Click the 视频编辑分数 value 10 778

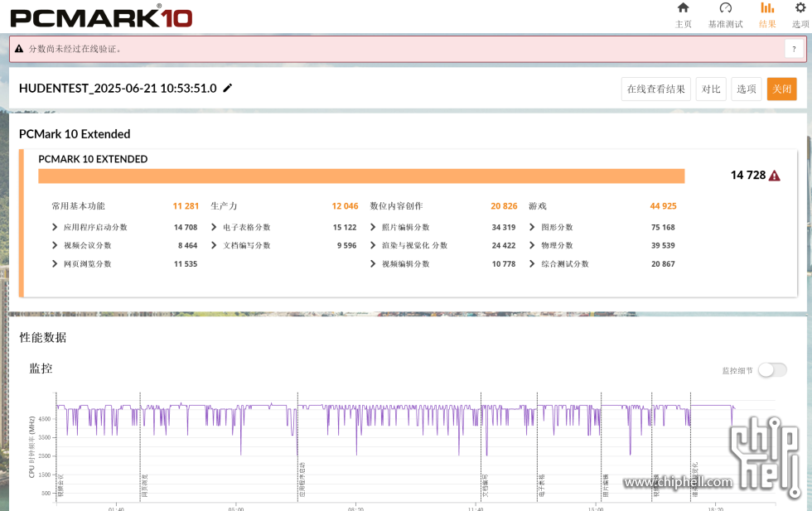(504, 264)
